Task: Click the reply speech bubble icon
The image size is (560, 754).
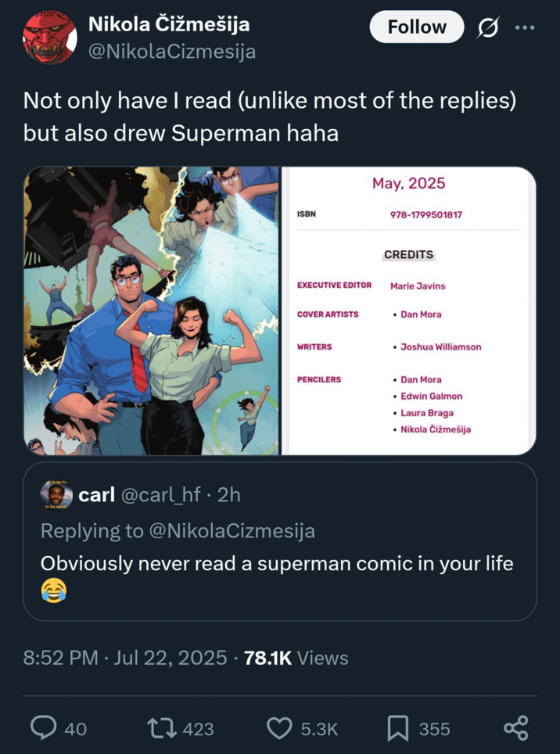Action: coord(42,728)
